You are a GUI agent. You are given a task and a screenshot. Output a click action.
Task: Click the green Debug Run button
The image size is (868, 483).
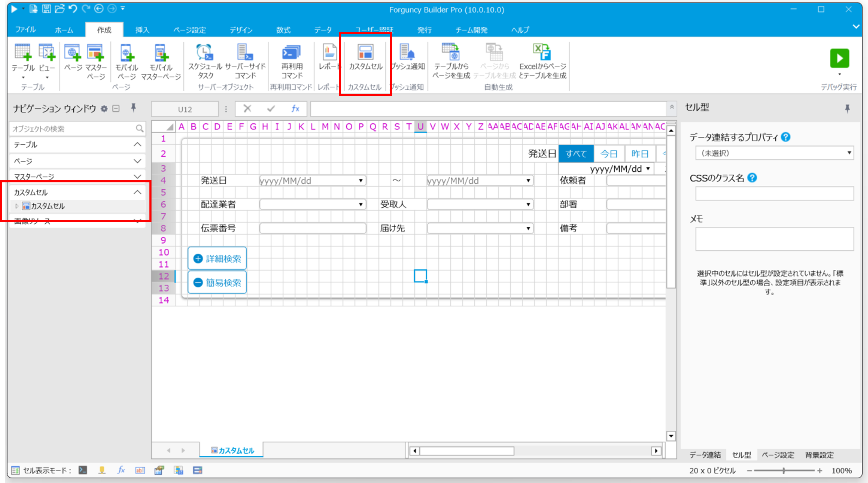pyautogui.click(x=839, y=58)
